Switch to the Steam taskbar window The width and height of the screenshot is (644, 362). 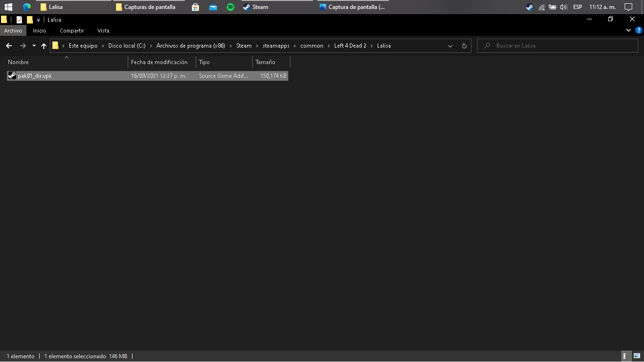tap(276, 7)
